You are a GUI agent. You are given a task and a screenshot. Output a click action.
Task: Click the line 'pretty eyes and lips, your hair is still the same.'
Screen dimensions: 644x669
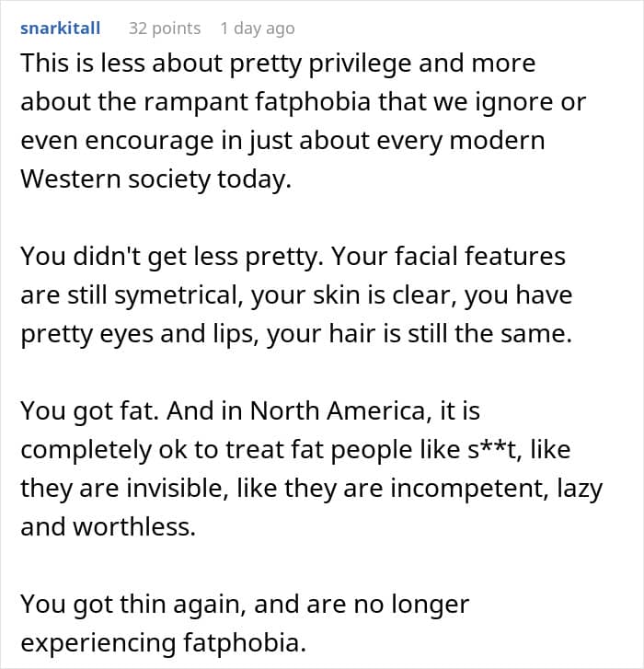coord(296,334)
